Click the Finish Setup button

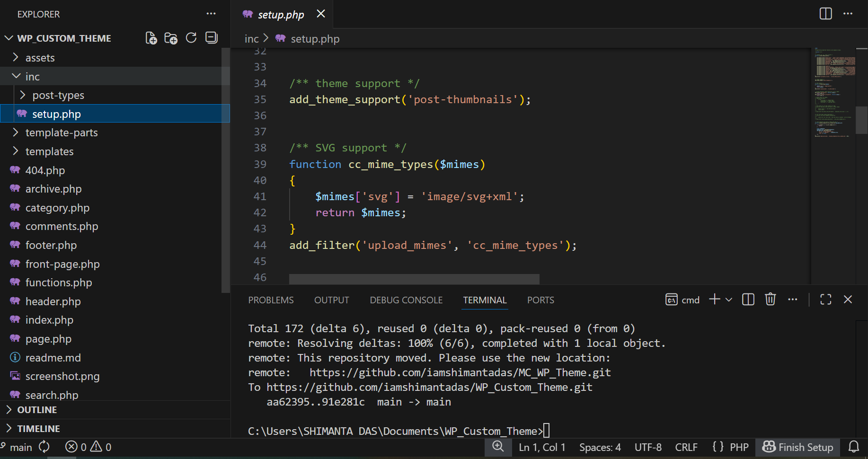[x=798, y=447]
